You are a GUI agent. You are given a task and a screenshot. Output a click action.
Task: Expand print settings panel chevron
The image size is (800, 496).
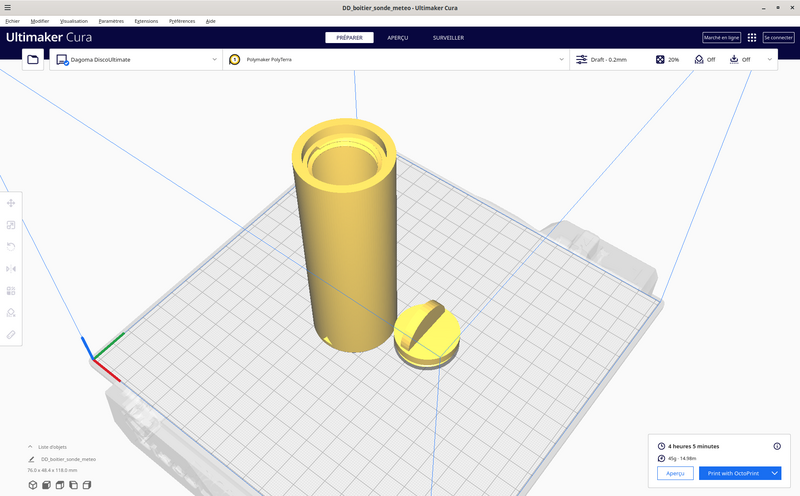[x=769, y=60]
